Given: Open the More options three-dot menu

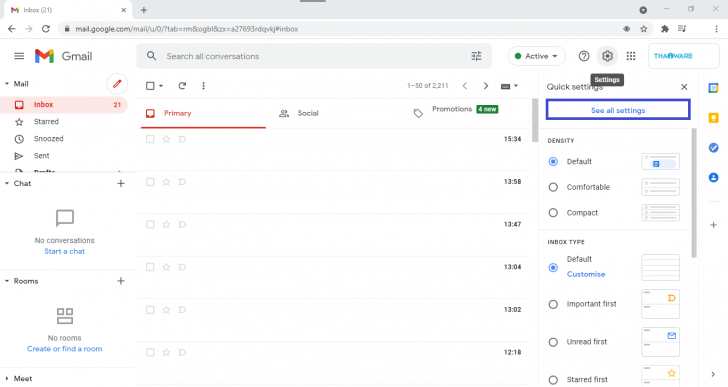Looking at the screenshot, I should click(203, 86).
